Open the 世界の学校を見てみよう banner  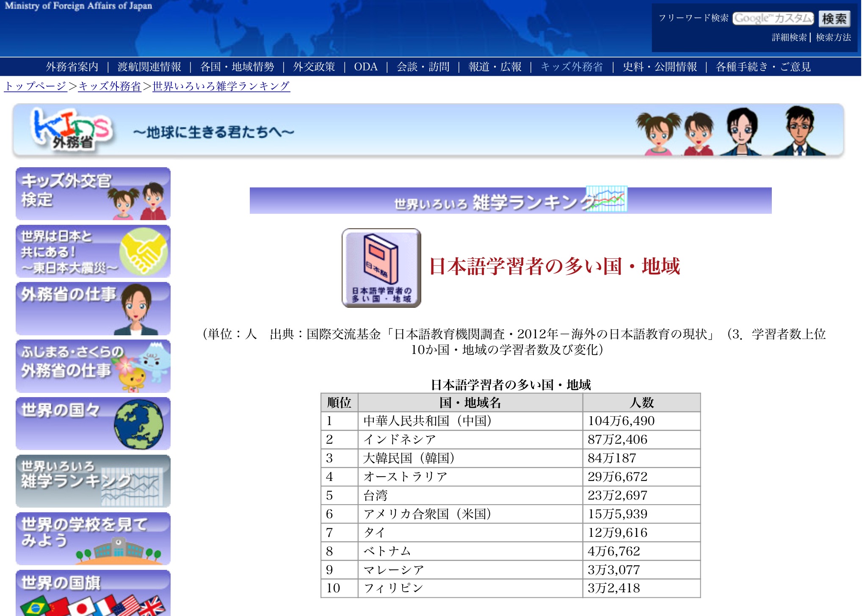click(x=93, y=539)
